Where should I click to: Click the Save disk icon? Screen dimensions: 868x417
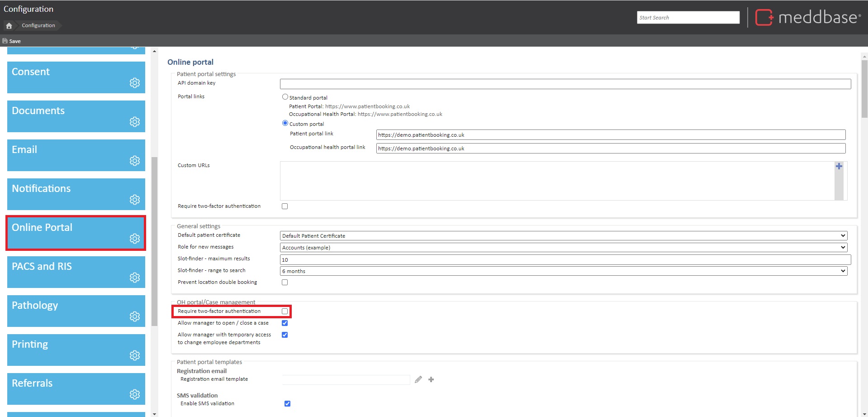(5, 41)
